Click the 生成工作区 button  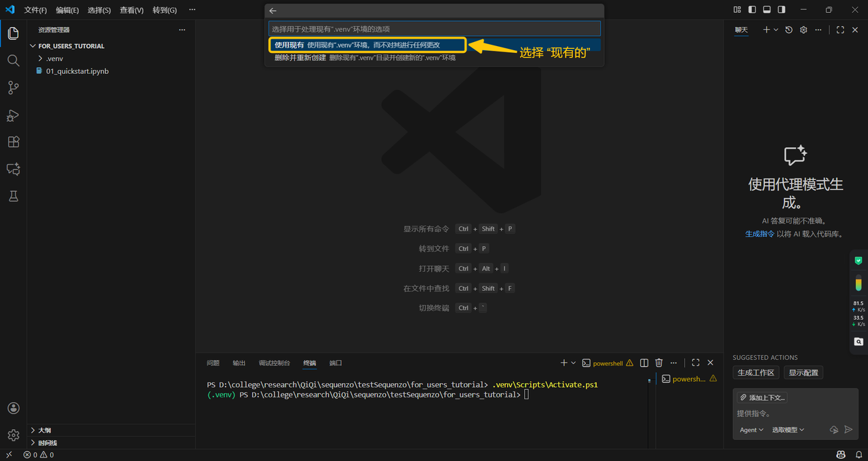pos(755,372)
